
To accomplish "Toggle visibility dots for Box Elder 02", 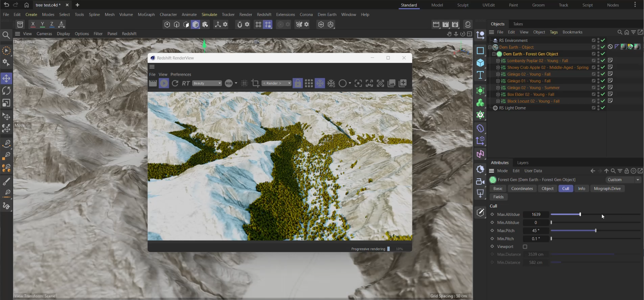I will (x=598, y=94).
